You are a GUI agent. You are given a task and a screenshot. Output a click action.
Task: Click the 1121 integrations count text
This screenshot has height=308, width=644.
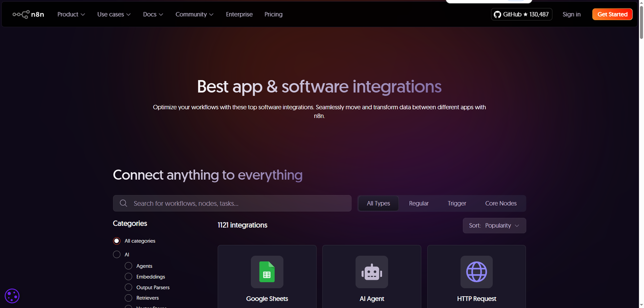click(243, 225)
